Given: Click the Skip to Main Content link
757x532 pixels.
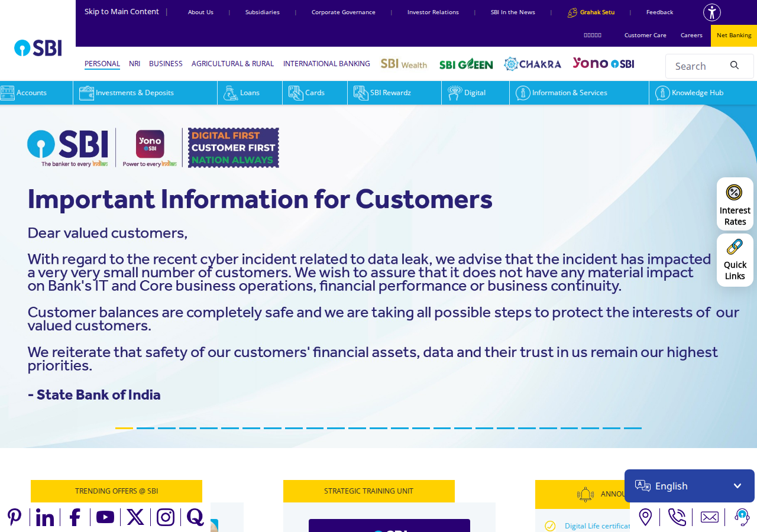Looking at the screenshot, I should pos(122,12).
